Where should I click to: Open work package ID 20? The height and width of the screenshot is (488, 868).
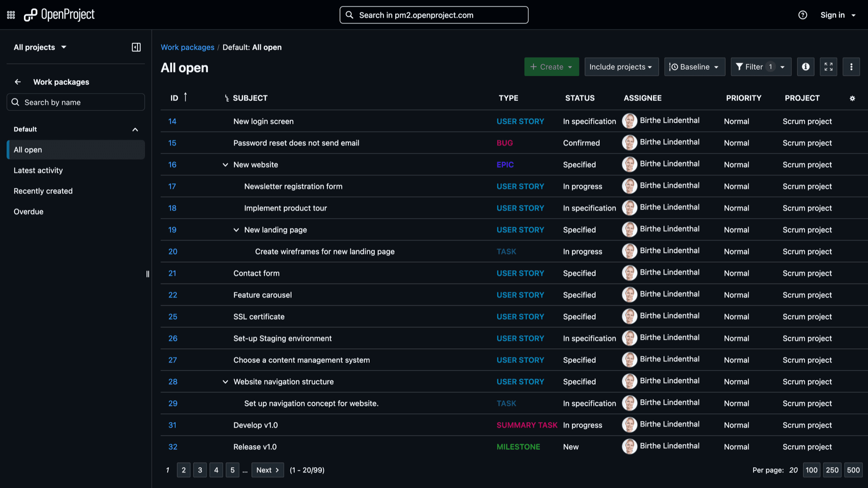[x=173, y=251]
